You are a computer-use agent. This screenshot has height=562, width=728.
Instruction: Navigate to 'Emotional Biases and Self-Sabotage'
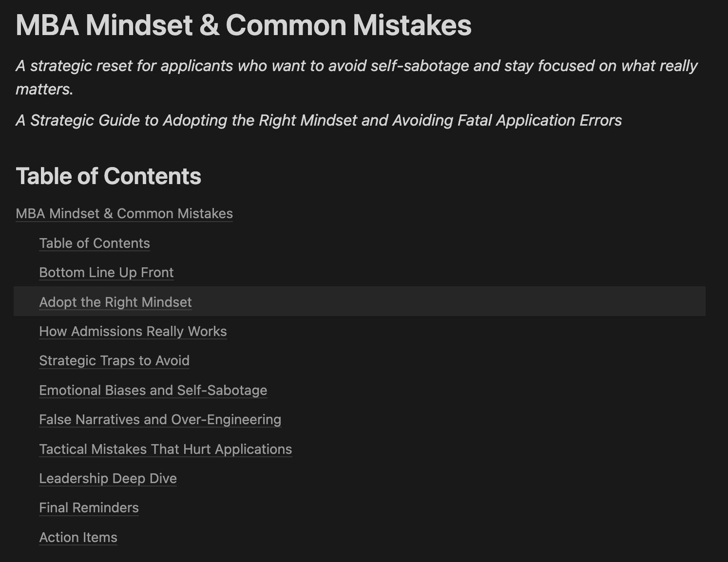point(153,391)
